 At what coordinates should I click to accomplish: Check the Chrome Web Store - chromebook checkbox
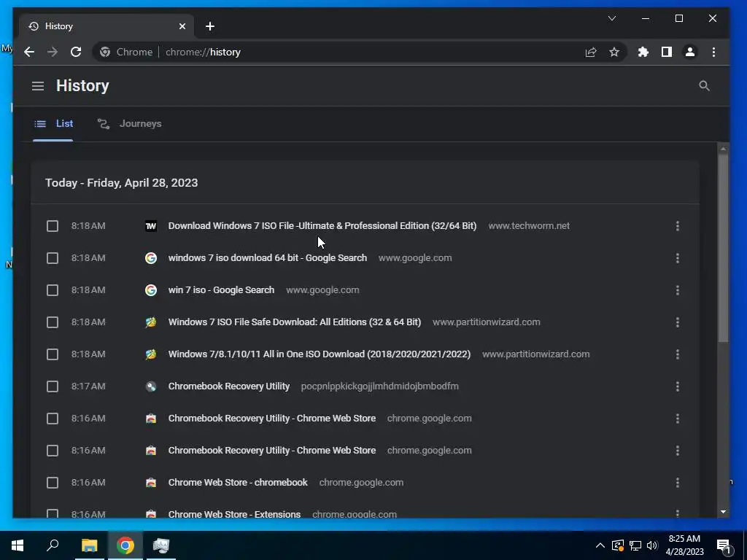(x=53, y=483)
